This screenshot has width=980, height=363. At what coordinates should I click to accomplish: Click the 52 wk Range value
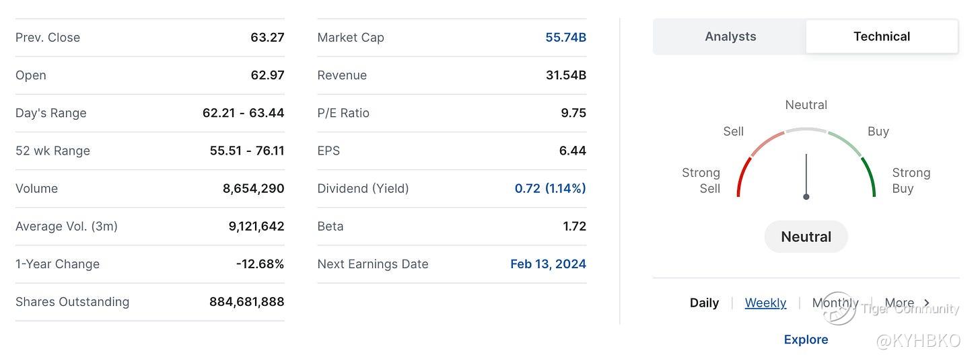pos(246,151)
